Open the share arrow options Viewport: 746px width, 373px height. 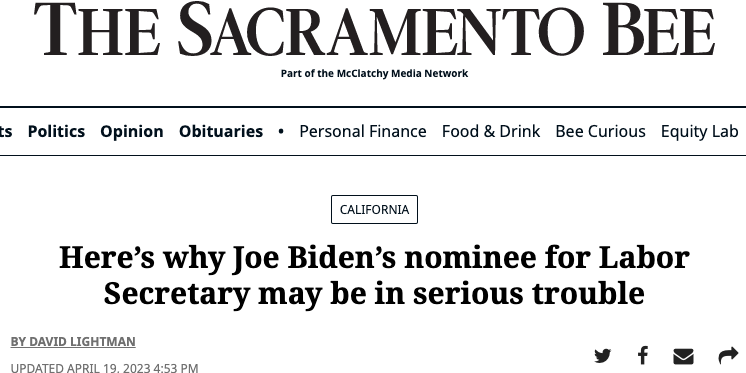(x=728, y=355)
